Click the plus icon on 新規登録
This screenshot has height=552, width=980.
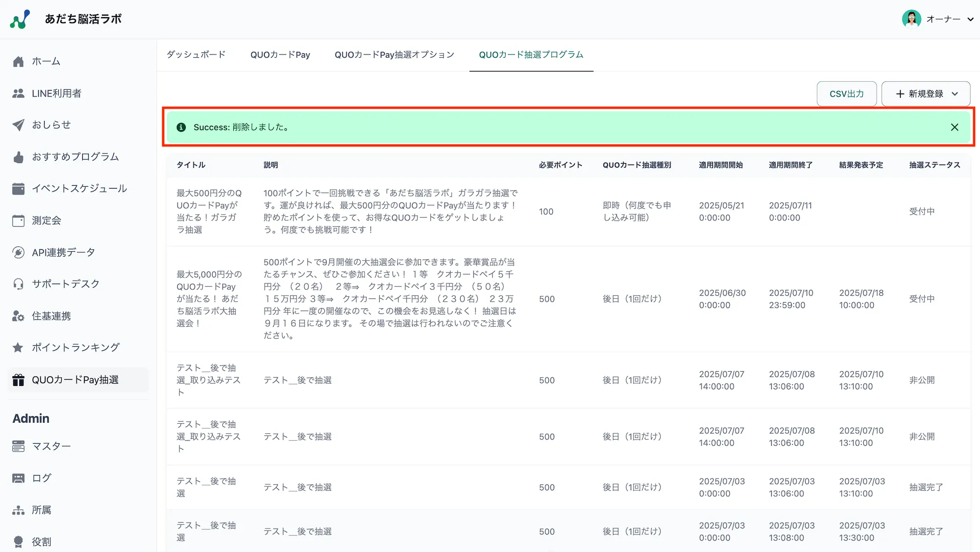coord(900,94)
